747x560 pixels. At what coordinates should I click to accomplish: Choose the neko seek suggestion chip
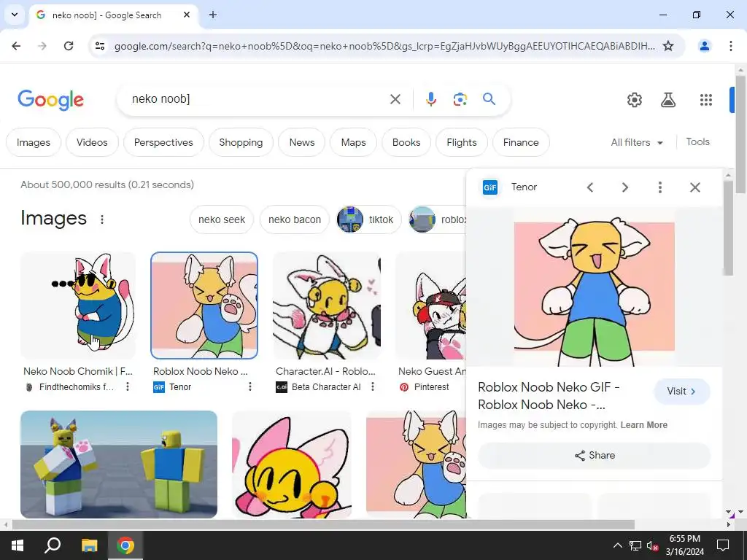coord(222,219)
